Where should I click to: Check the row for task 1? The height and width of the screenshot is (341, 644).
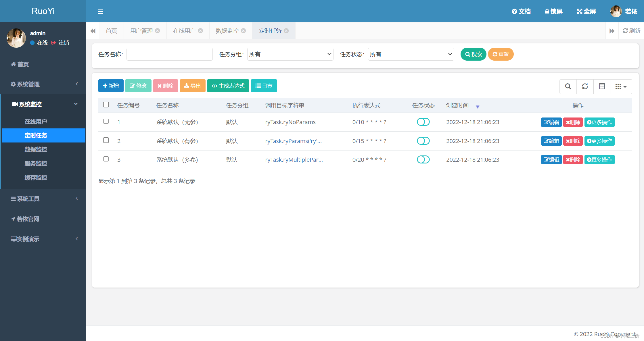click(106, 121)
